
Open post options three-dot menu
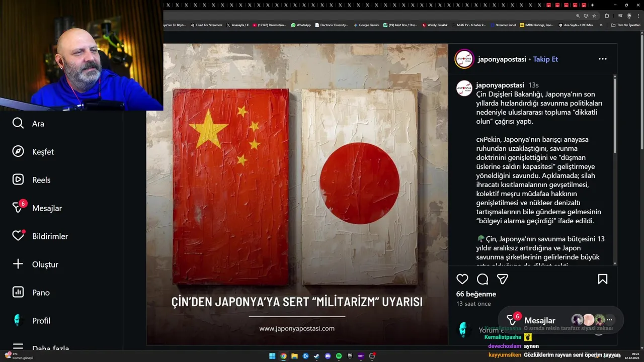[602, 59]
